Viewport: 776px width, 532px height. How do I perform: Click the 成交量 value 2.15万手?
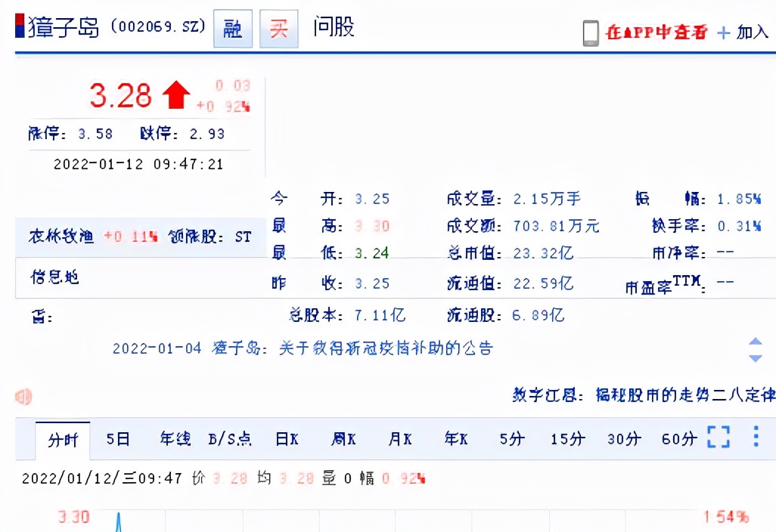547,199
